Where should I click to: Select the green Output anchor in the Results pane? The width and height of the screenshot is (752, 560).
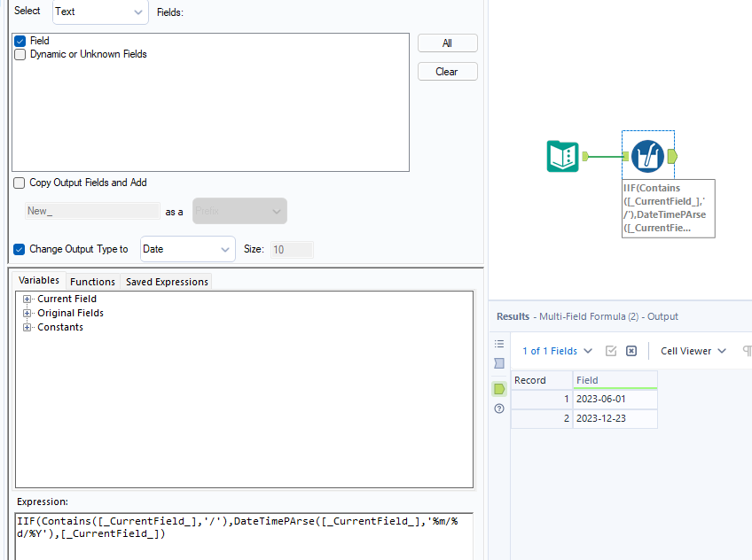tap(498, 387)
